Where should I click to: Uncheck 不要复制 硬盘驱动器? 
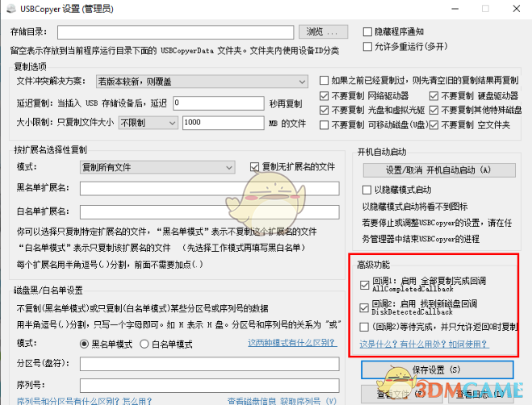pos(434,96)
